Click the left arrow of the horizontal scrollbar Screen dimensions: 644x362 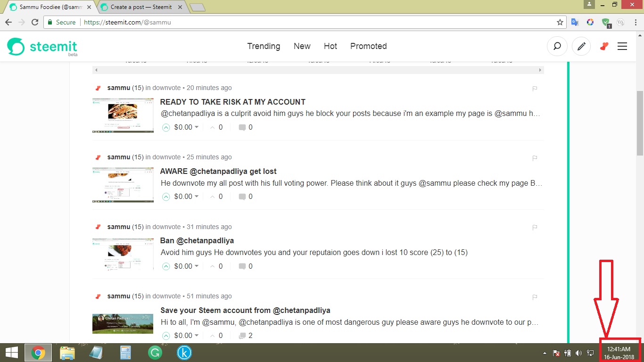[96, 70]
